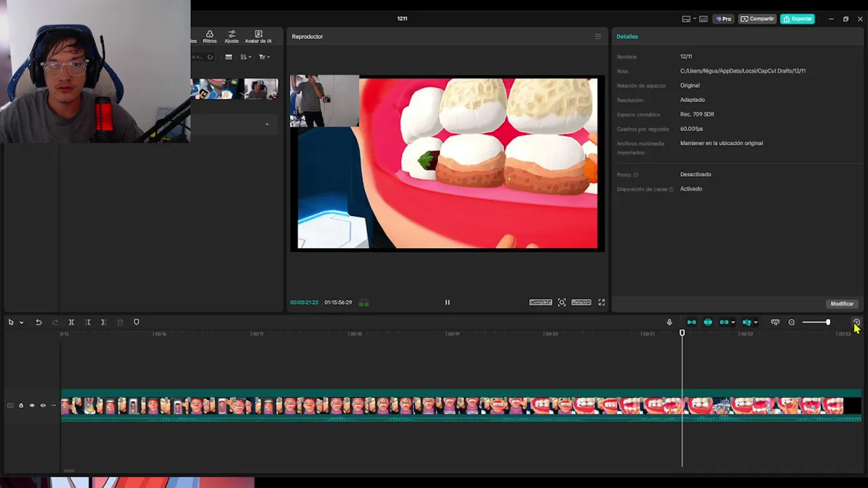The image size is (868, 488).
Task: Open the Filtros tab
Action: click(x=210, y=37)
